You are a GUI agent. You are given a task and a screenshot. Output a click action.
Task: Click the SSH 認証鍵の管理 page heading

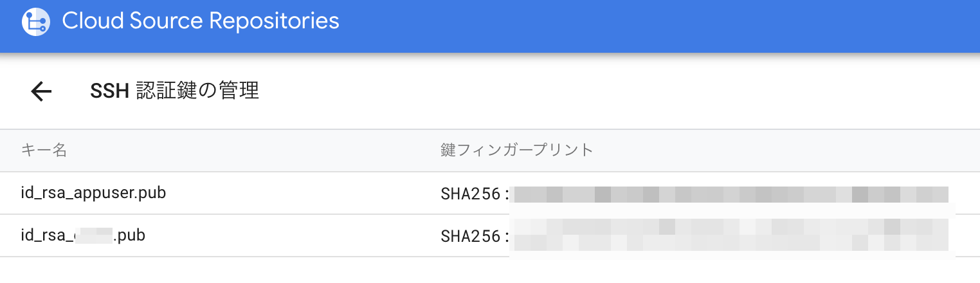tap(174, 91)
